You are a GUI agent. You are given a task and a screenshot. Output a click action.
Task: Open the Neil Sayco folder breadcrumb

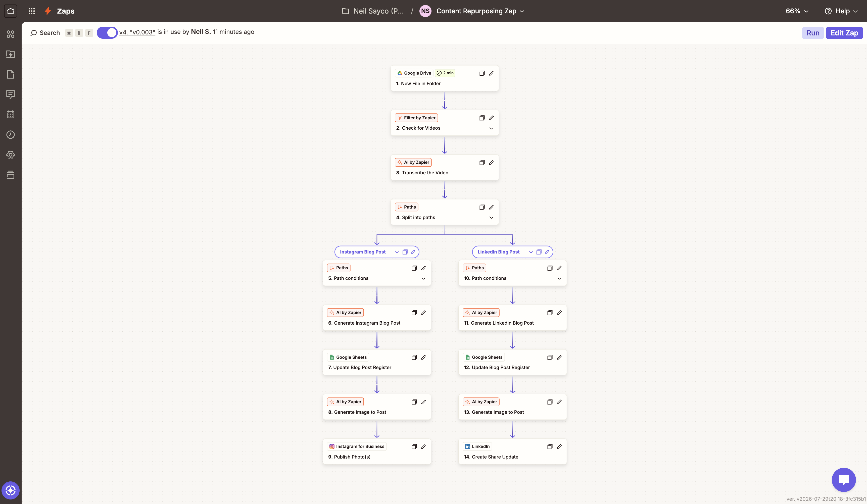tap(373, 11)
